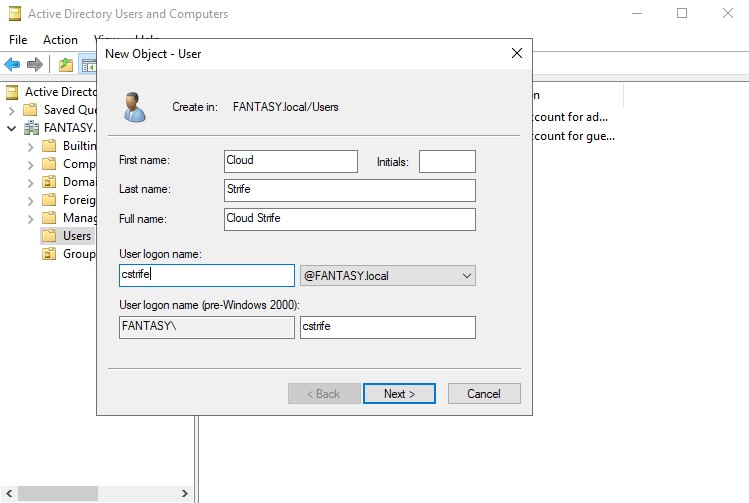Select the Groups item in tree
The image size is (749, 503).
[79, 254]
